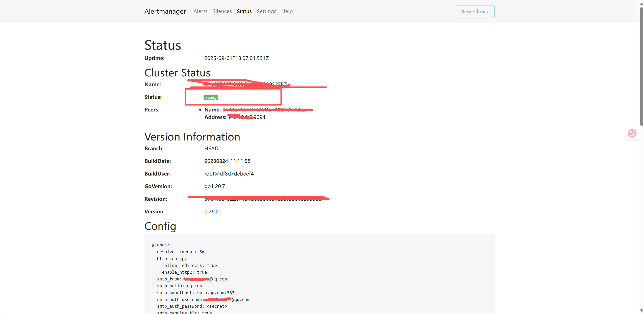
Task: Click the Version Information heading
Action: tap(192, 137)
